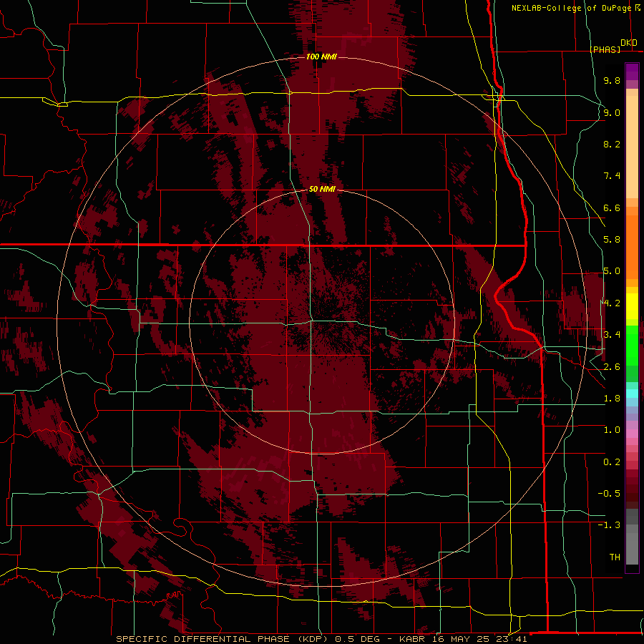Click the 6.6 scale value
This screenshot has width=644, height=644.
click(612, 208)
